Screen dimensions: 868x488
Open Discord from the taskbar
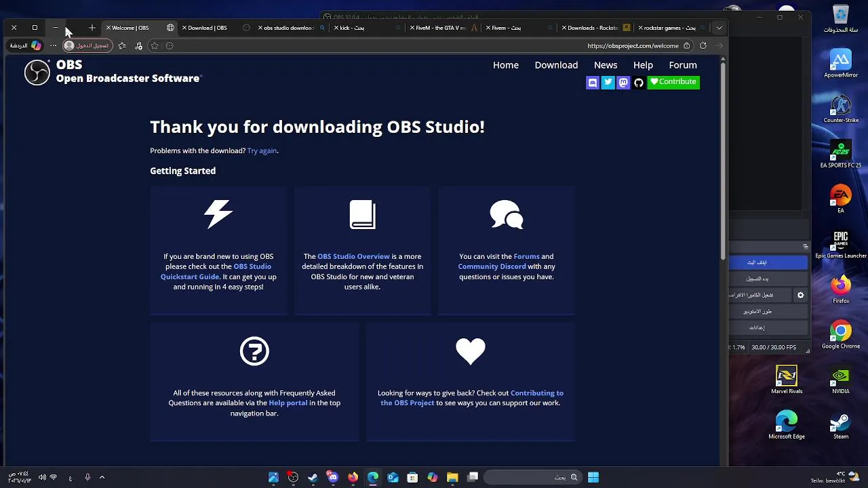(x=333, y=477)
